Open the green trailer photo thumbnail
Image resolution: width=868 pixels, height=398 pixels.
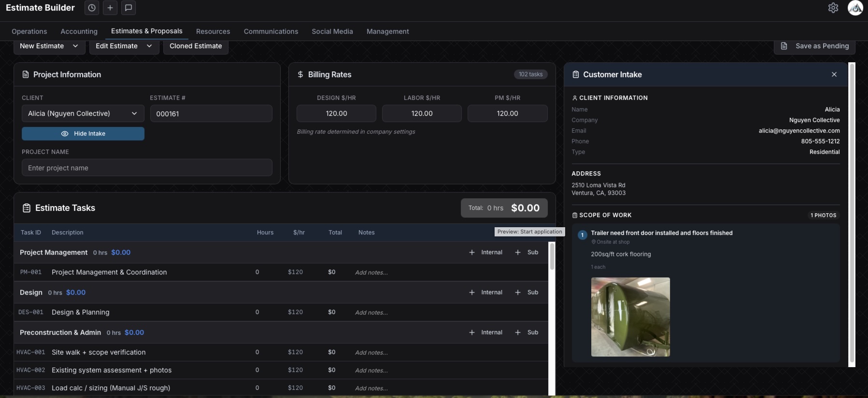coord(630,317)
